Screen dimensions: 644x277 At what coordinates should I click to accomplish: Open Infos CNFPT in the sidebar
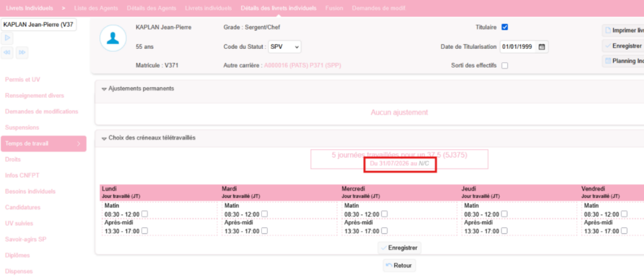click(x=22, y=175)
